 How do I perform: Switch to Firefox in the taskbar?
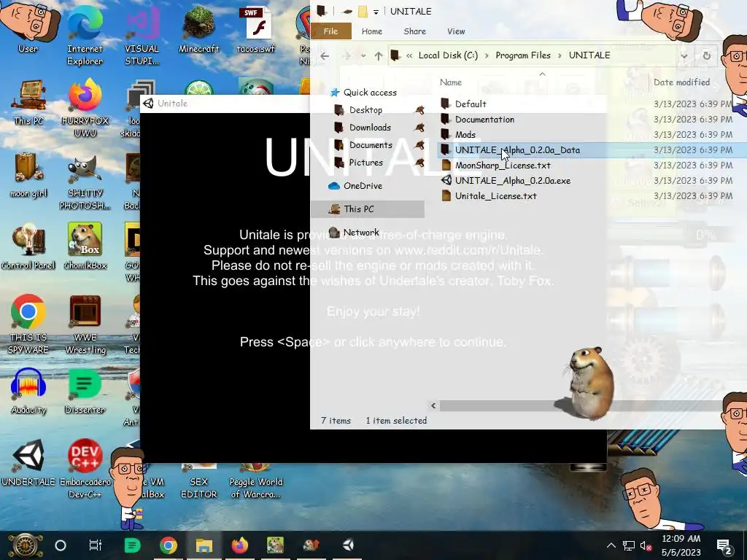click(239, 545)
